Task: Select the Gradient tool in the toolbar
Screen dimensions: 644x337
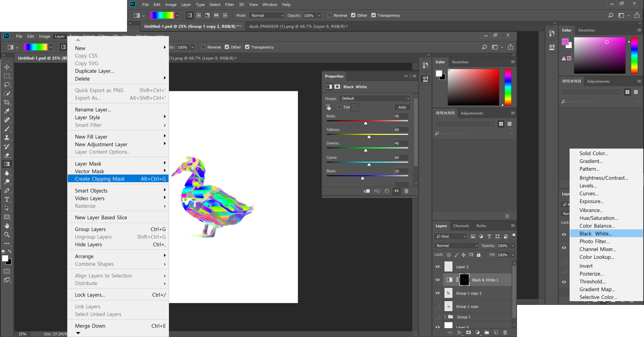Action: click(x=7, y=164)
